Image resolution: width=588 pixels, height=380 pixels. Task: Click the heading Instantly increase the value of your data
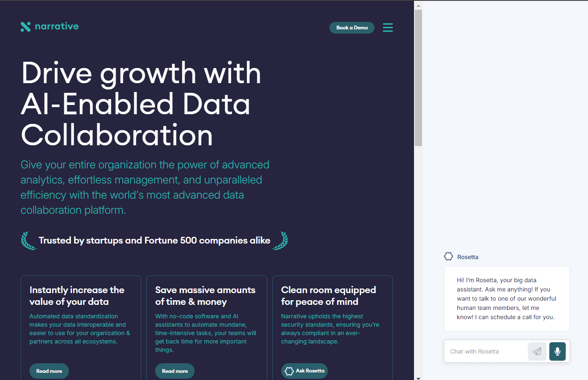[77, 296]
